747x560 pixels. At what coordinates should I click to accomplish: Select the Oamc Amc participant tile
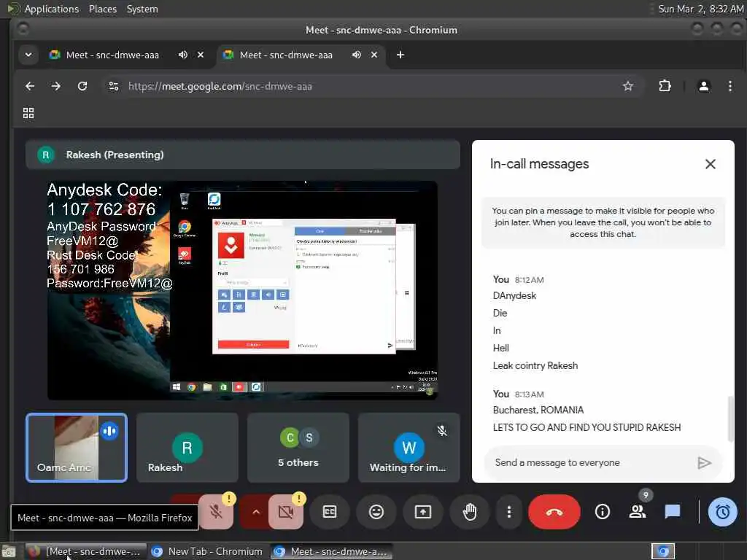coord(77,448)
